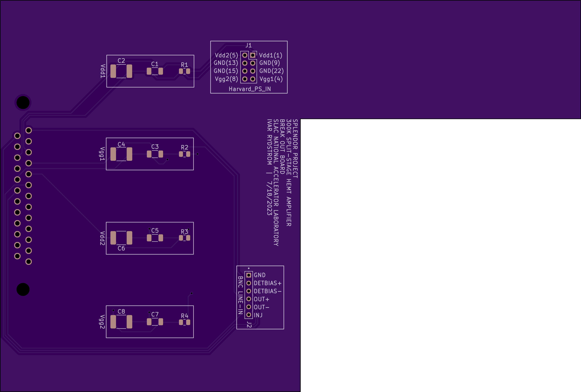The image size is (581, 392).
Task: Click the R1 resistor footprint pads
Action: coord(184,71)
